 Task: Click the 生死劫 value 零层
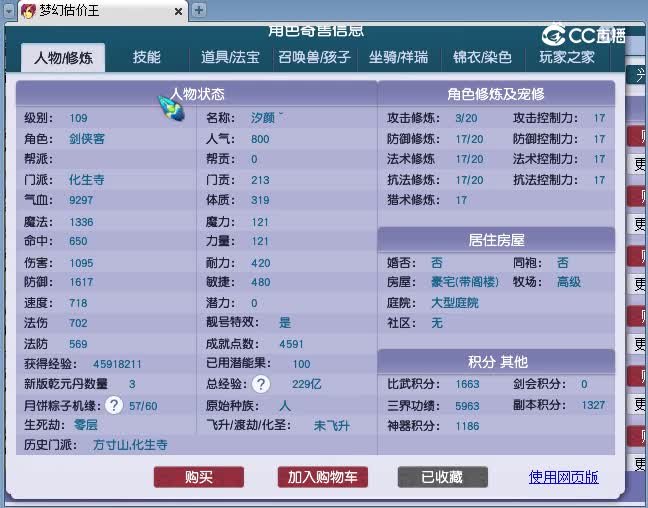(86, 425)
